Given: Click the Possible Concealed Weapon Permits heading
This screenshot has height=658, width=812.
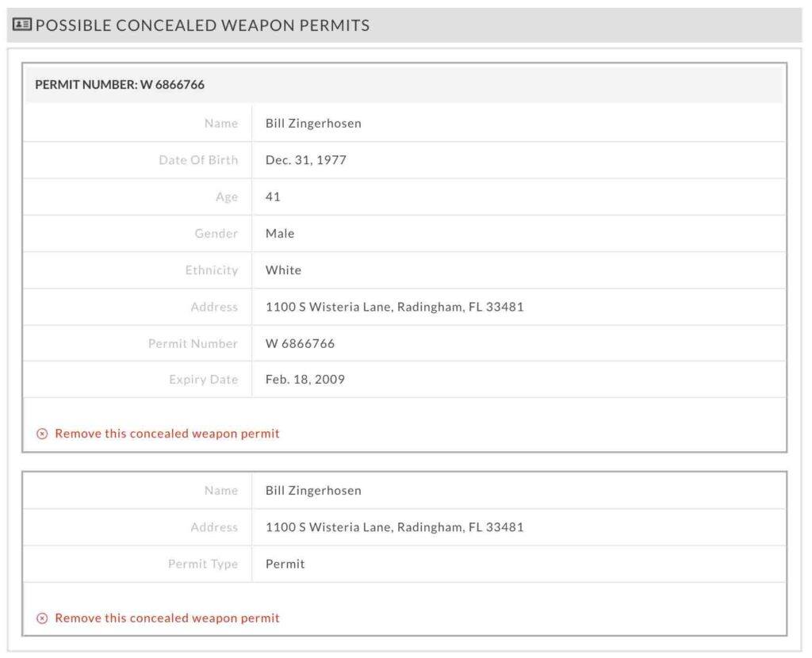Looking at the screenshot, I should [x=202, y=25].
